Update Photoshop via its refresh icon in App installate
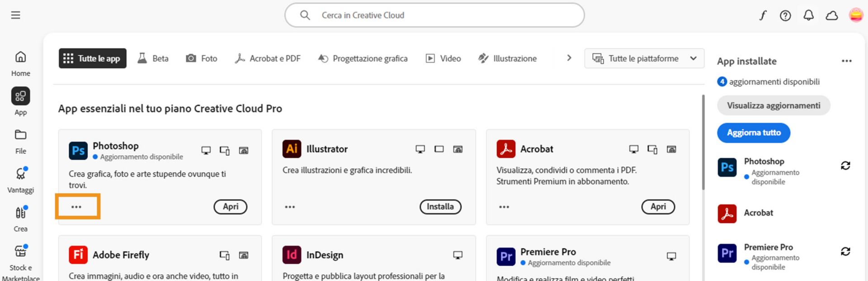868x281 pixels. pos(845,166)
